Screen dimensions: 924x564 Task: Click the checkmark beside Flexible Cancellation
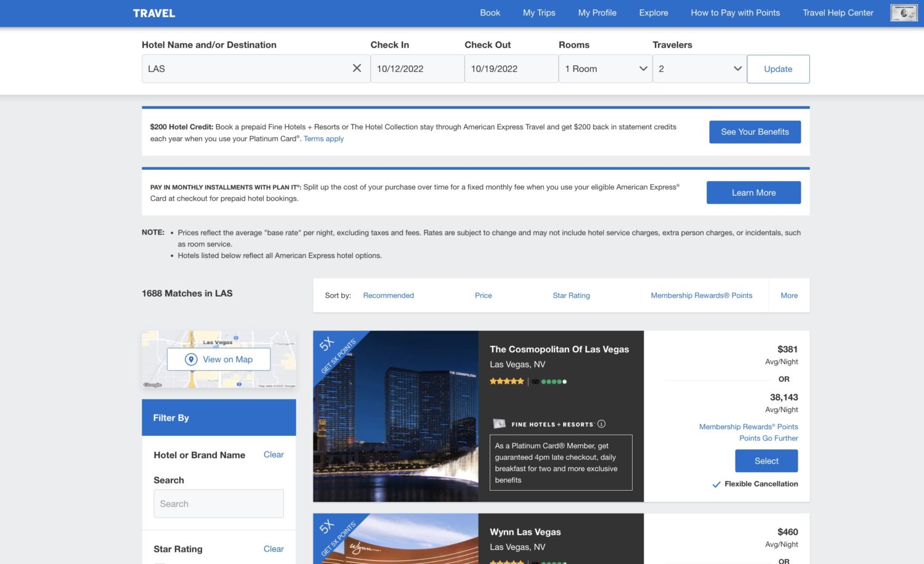point(716,484)
